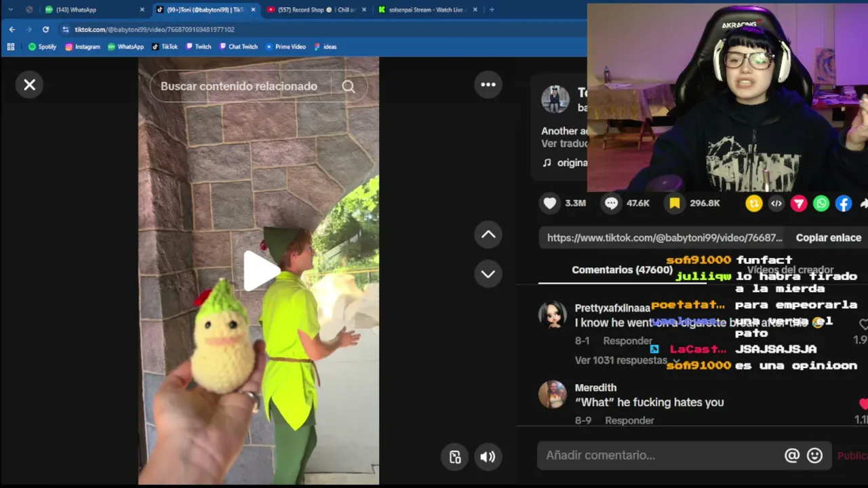Viewport: 868px width, 488px height.
Task: Click the 296.8K saves count
Action: point(705,203)
